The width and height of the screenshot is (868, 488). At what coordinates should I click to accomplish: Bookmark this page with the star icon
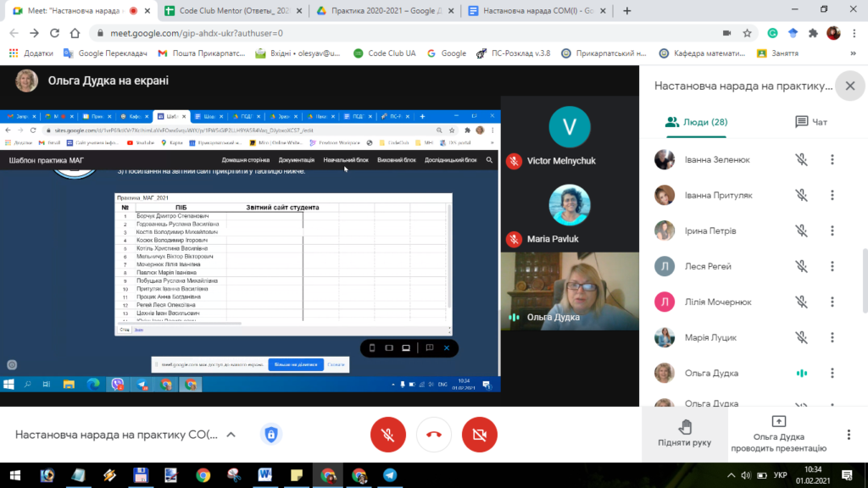[747, 33]
